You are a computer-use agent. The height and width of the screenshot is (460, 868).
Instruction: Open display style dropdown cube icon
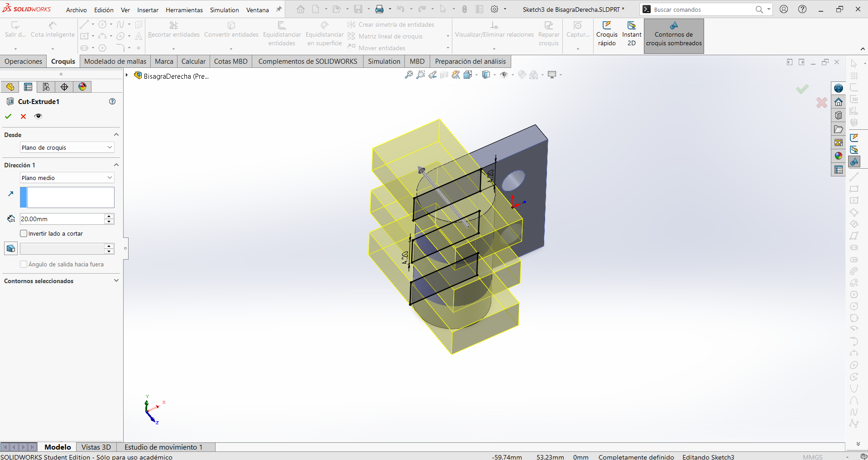point(486,75)
